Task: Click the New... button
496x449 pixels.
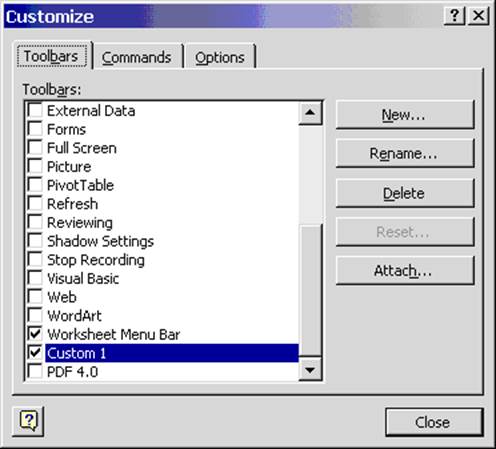Action: point(405,115)
